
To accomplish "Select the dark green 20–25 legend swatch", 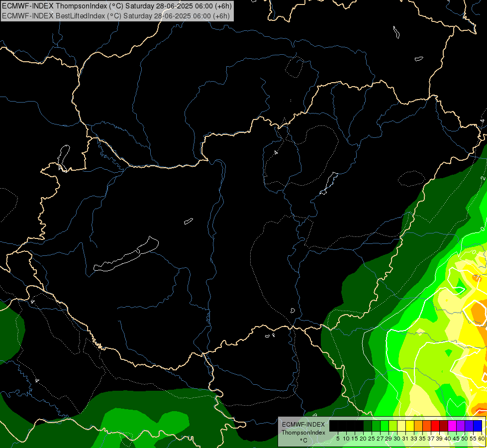I will (x=368, y=426).
